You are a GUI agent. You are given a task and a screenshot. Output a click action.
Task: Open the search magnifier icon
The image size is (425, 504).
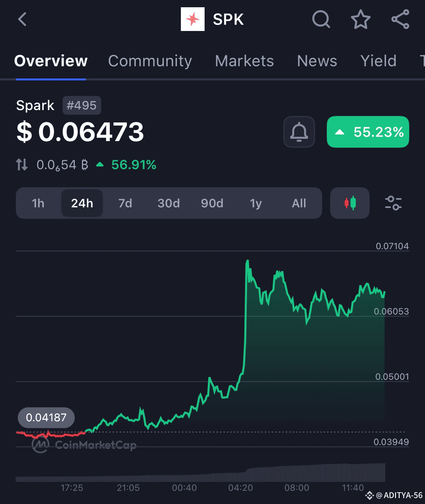321,19
